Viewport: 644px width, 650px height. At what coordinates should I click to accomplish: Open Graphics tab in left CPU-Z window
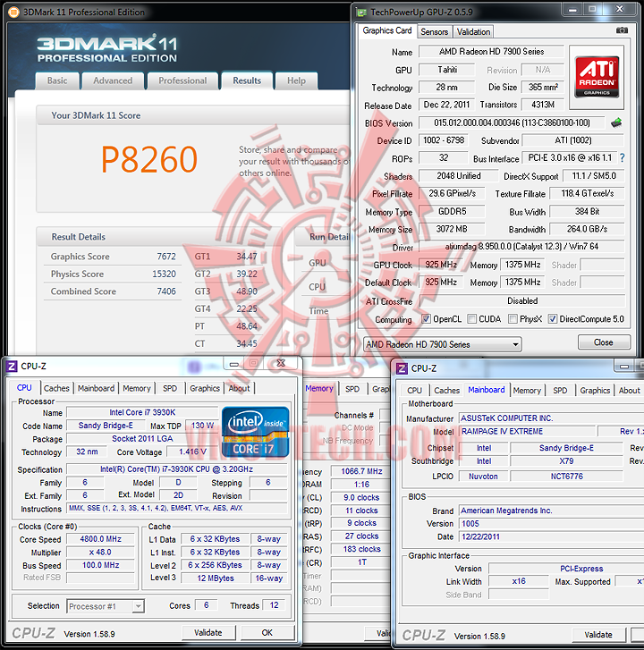point(205,388)
